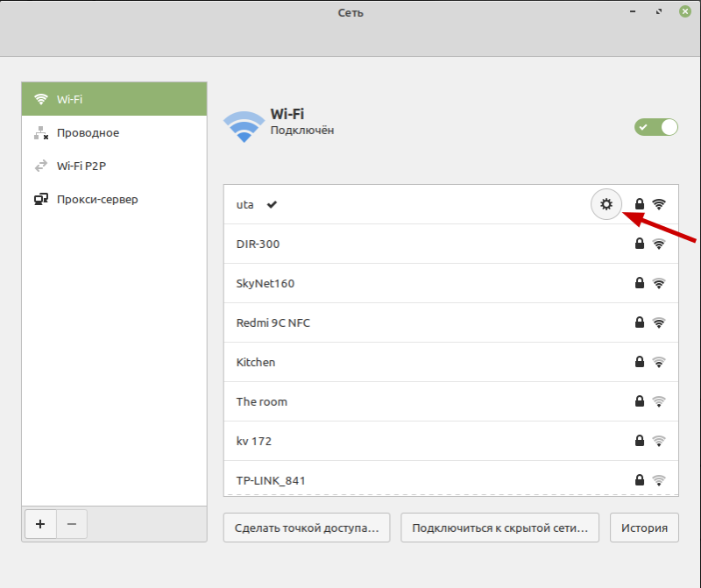Image resolution: width=701 pixels, height=588 pixels.
Task: Click the large Wi-Fi header icon
Action: tap(244, 126)
